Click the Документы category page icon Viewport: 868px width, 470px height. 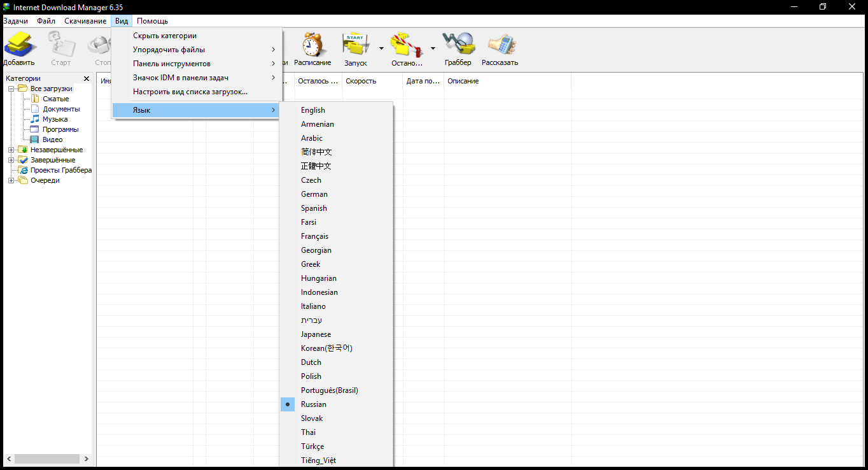pos(36,109)
